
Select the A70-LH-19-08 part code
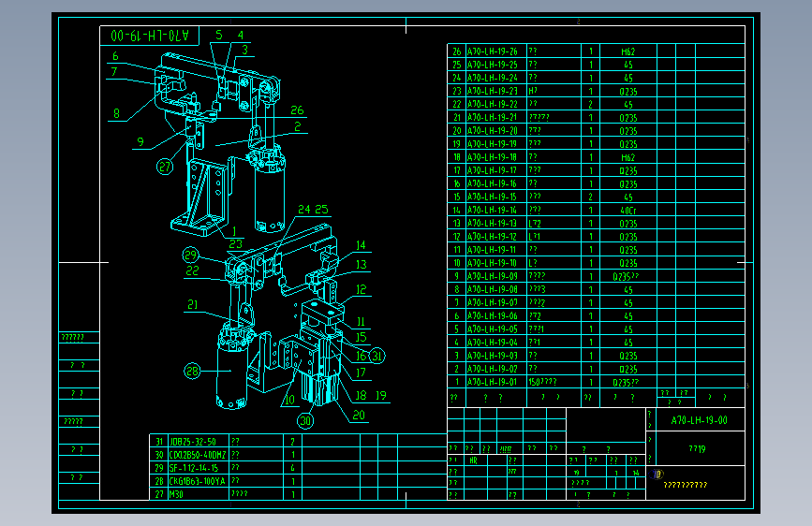coord(492,289)
